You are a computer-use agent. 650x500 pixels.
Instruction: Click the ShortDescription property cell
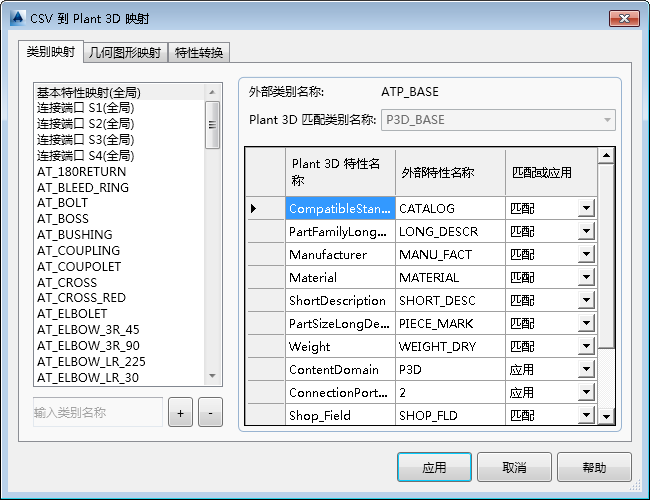tap(340, 300)
